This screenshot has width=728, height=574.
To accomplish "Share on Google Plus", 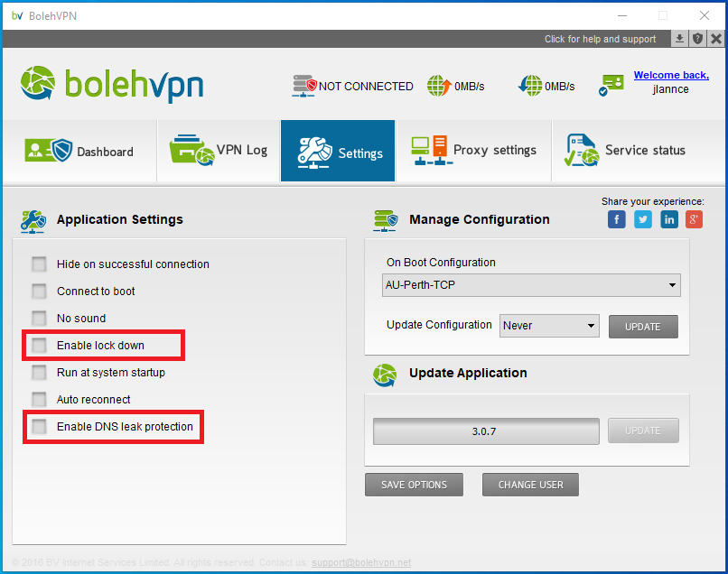I will (x=694, y=219).
